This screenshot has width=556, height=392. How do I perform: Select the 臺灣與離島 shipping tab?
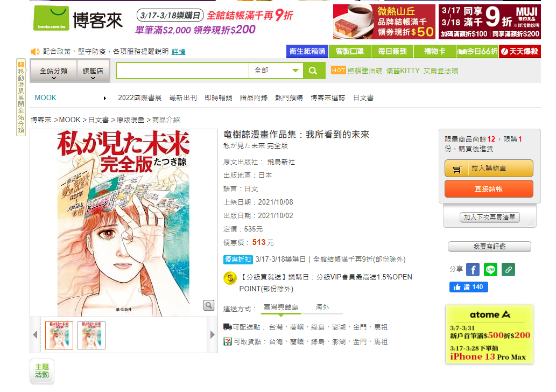click(281, 307)
